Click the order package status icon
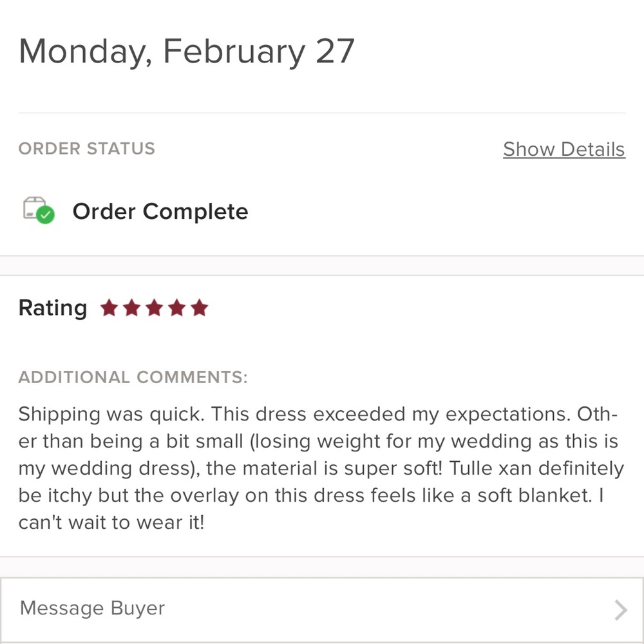Viewport: 644px width, 644px height. 35,209
